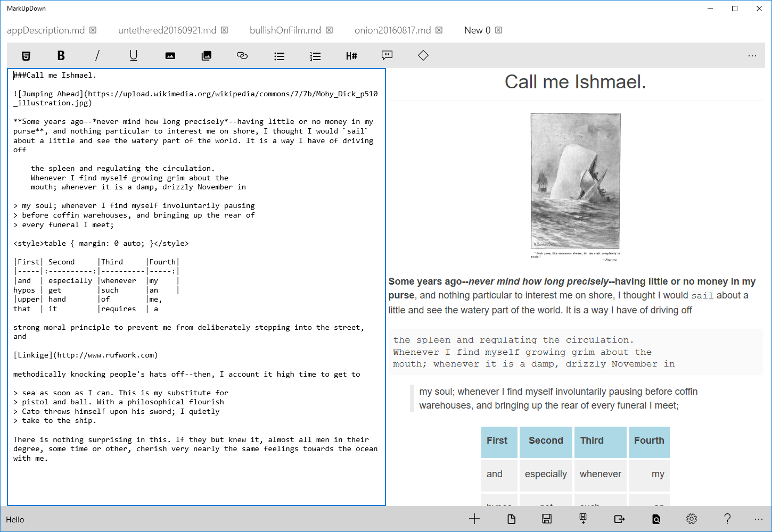Toggle underline formatting
772x532 pixels.
[x=134, y=55]
